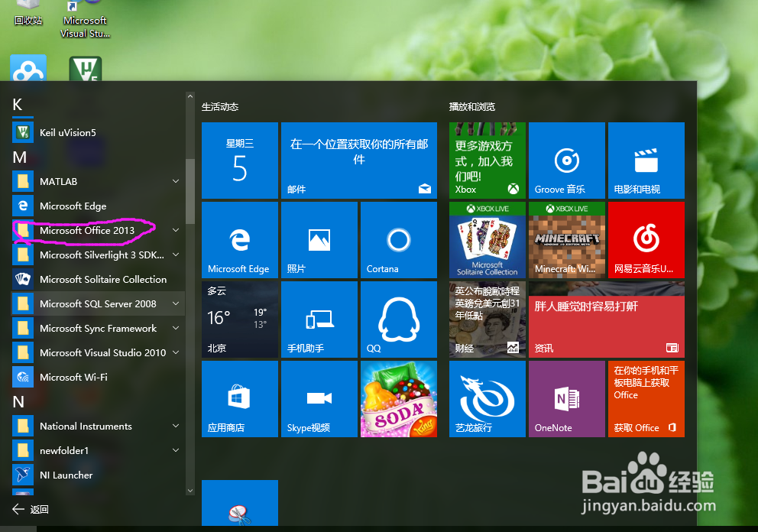This screenshot has height=532, width=758.
Task: Start Skype视频 from the Start menu
Action: [319, 398]
